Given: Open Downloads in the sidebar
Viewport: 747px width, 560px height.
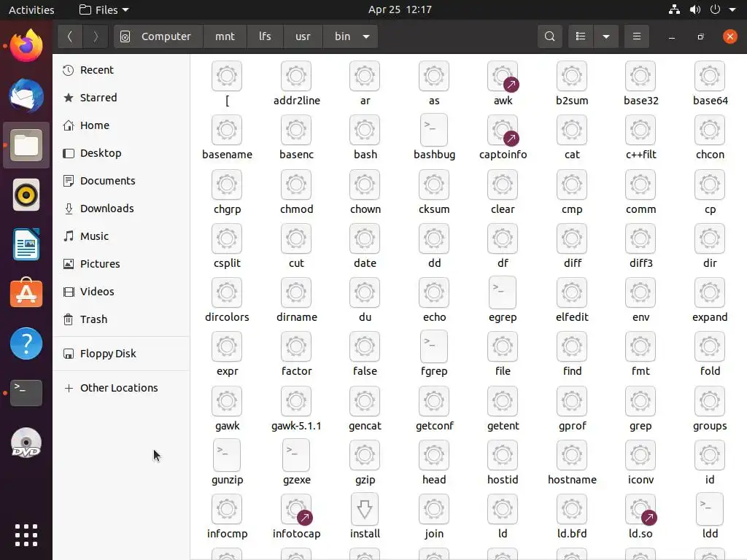Looking at the screenshot, I should coord(121,208).
